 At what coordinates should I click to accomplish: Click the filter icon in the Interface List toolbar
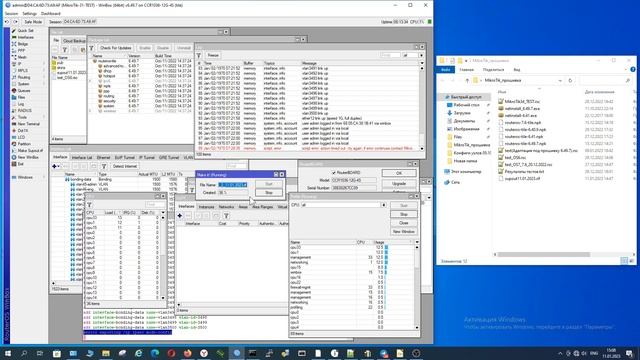pos(104,166)
